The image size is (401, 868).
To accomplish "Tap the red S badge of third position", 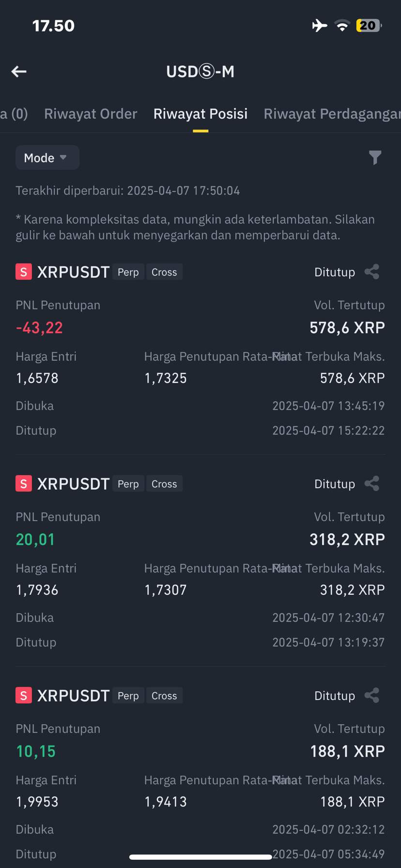I will coord(24,696).
